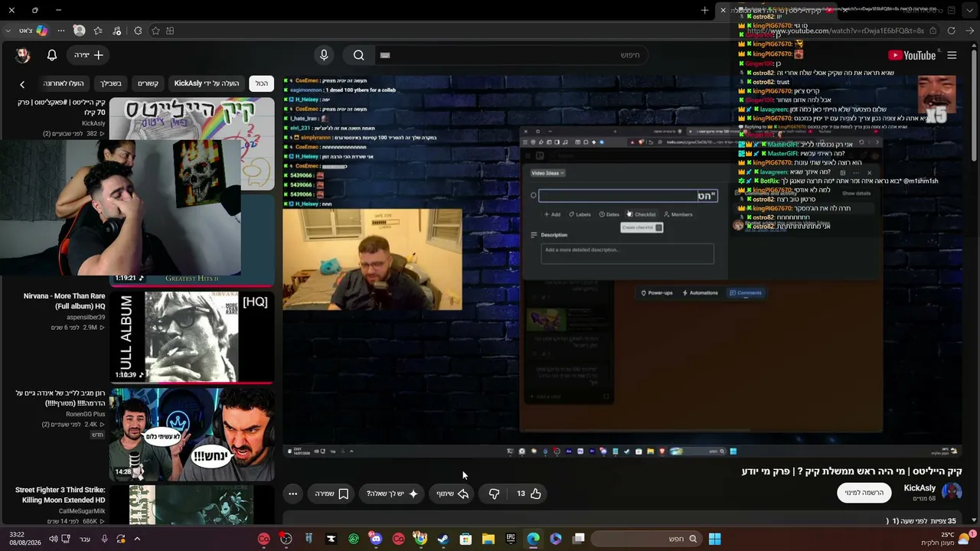Image resolution: width=980 pixels, height=551 pixels.
Task: Click the 'יצירה' create button
Action: (x=89, y=55)
